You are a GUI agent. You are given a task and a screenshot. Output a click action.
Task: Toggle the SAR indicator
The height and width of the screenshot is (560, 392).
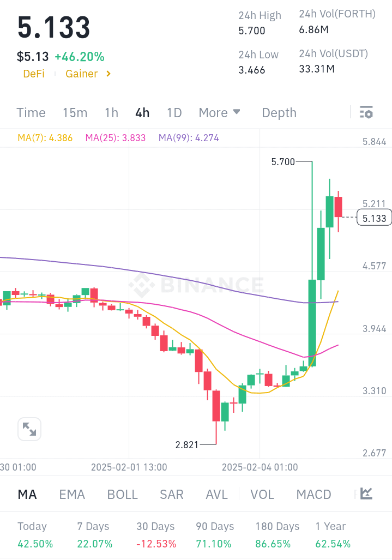pos(172,495)
